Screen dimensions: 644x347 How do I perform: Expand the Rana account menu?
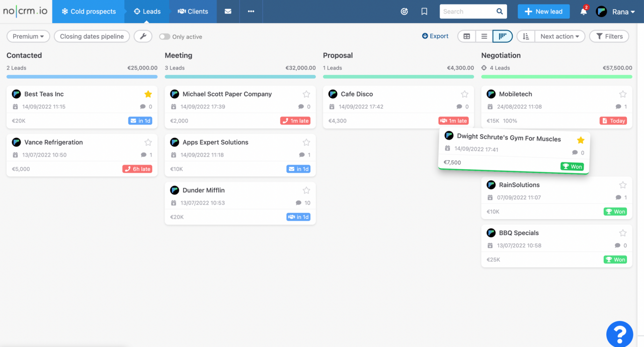point(624,11)
